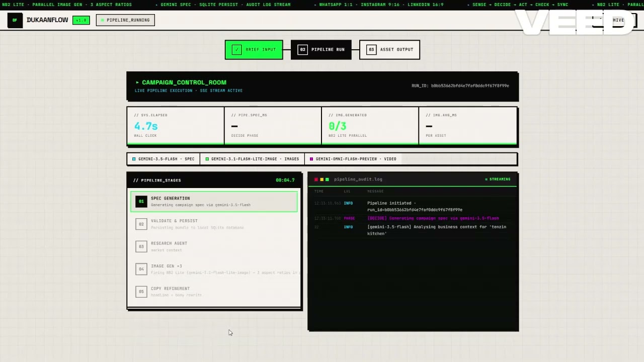Click the purple square beside GEMINI-OMNI-FLASH-PREVIEW
Image resolution: width=644 pixels, height=362 pixels.
tap(311, 159)
